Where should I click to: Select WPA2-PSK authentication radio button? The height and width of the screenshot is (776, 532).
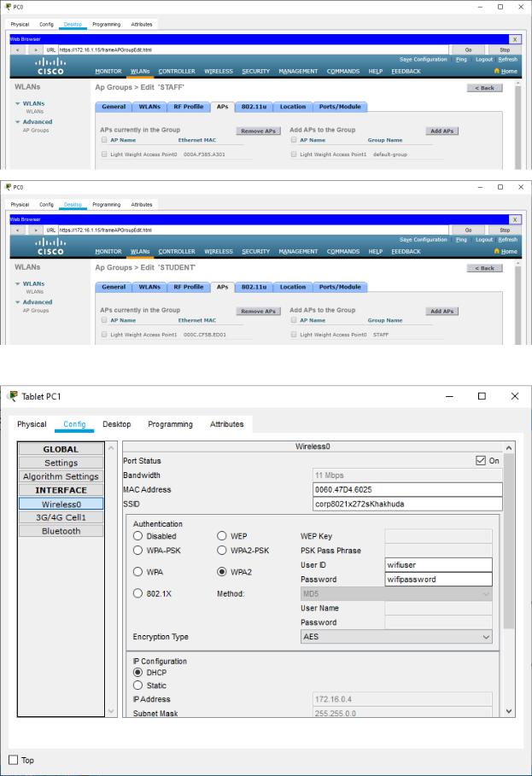tap(222, 551)
